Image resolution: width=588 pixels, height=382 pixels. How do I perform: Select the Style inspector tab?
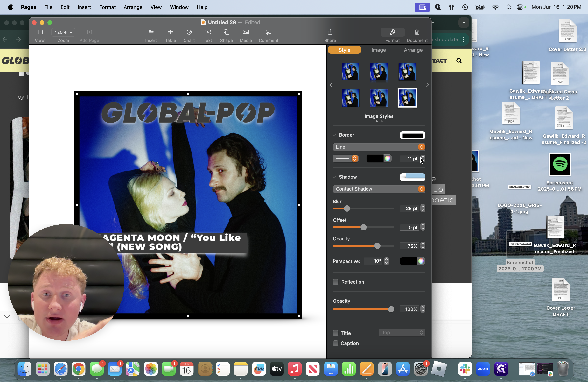(x=344, y=50)
